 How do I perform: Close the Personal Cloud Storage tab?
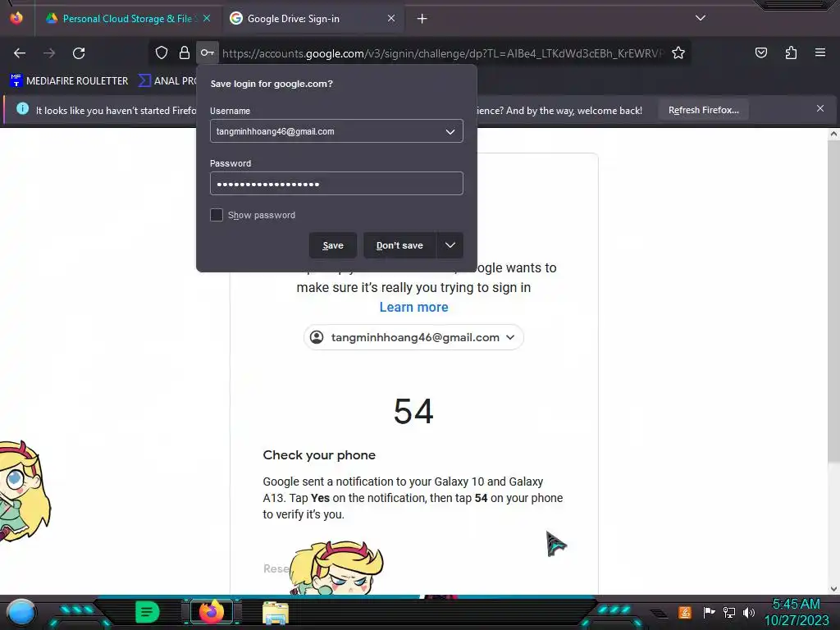tap(207, 18)
